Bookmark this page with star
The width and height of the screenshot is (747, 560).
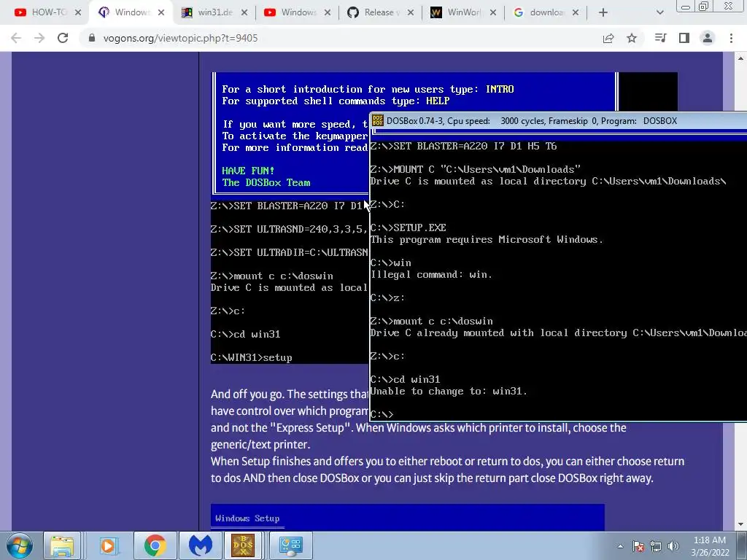pos(632,38)
